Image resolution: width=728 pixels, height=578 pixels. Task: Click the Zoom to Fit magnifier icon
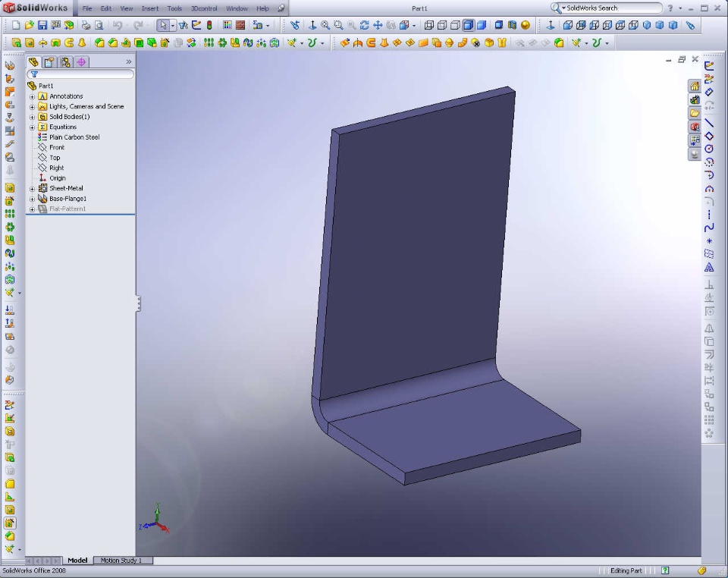point(325,25)
